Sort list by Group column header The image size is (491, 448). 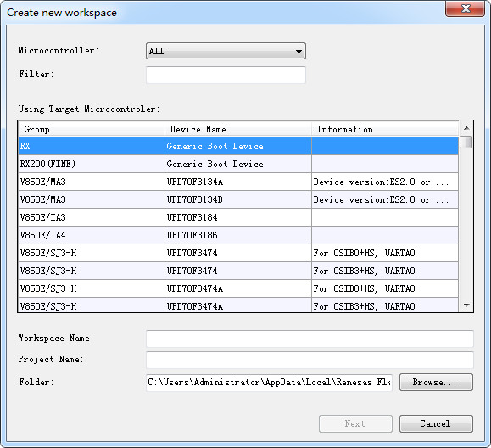(x=92, y=129)
